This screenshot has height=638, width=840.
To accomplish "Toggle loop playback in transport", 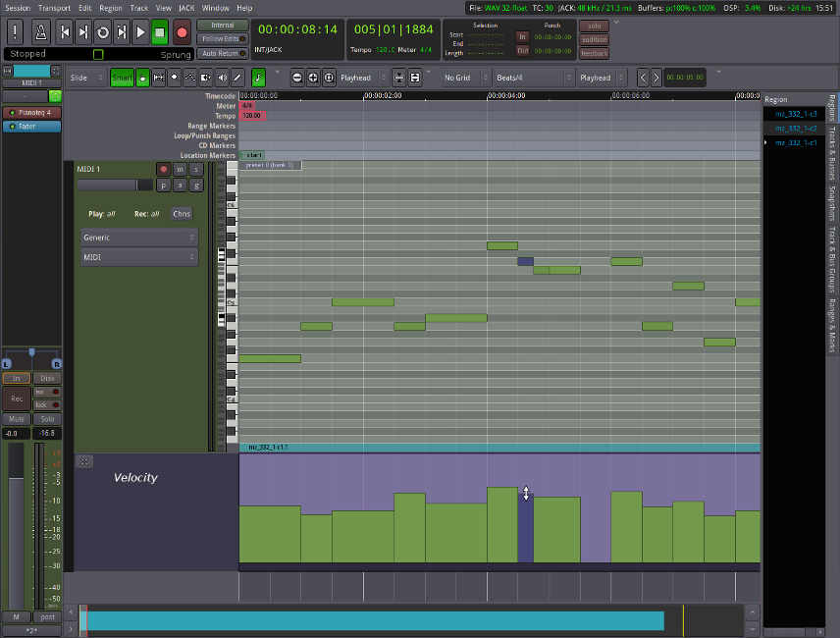I will click(102, 32).
